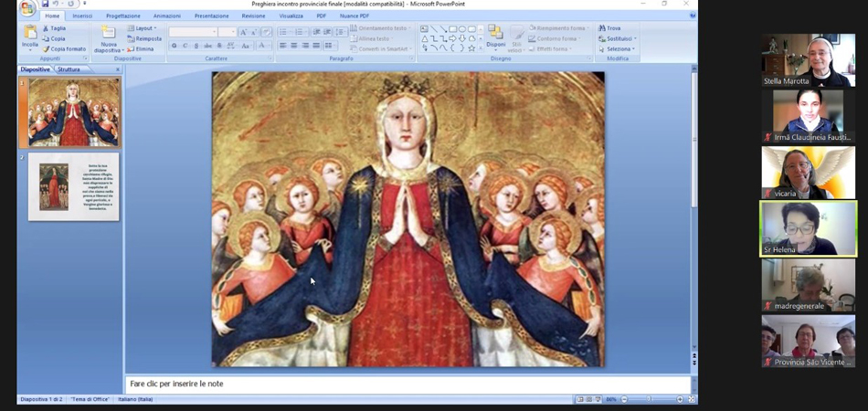This screenshot has height=411, width=868.
Task: Find text with Trova
Action: 609,28
